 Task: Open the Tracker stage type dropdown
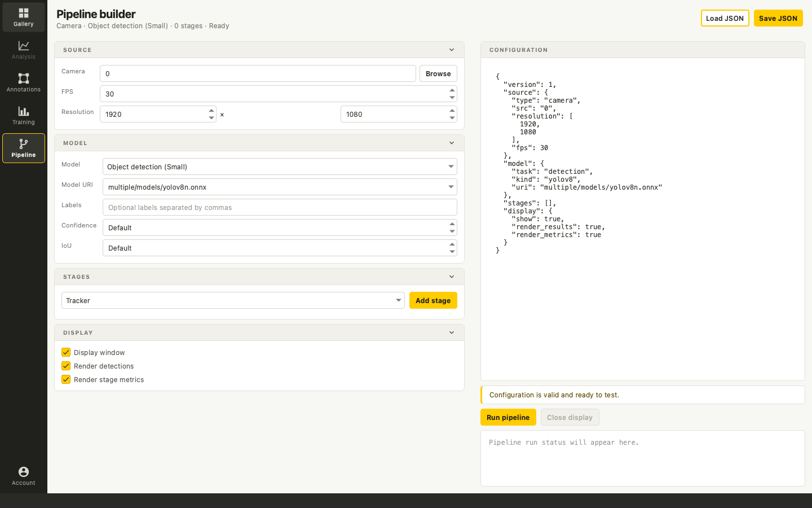point(233,300)
